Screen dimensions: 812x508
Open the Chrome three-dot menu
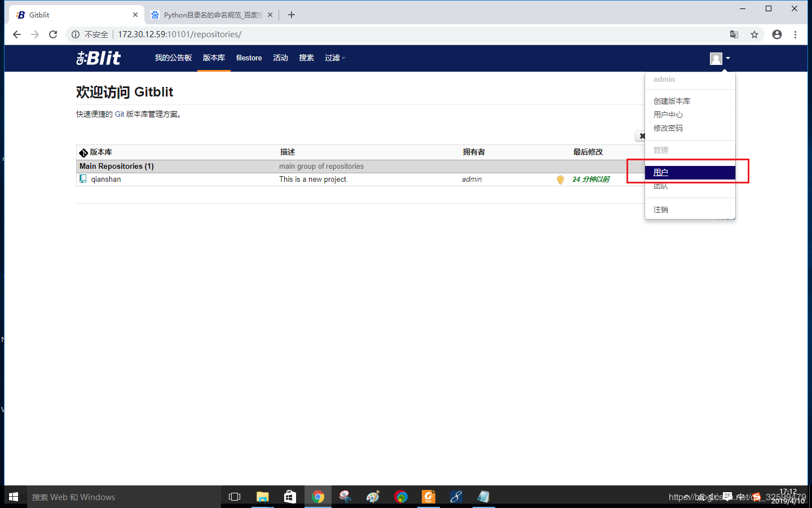click(795, 34)
